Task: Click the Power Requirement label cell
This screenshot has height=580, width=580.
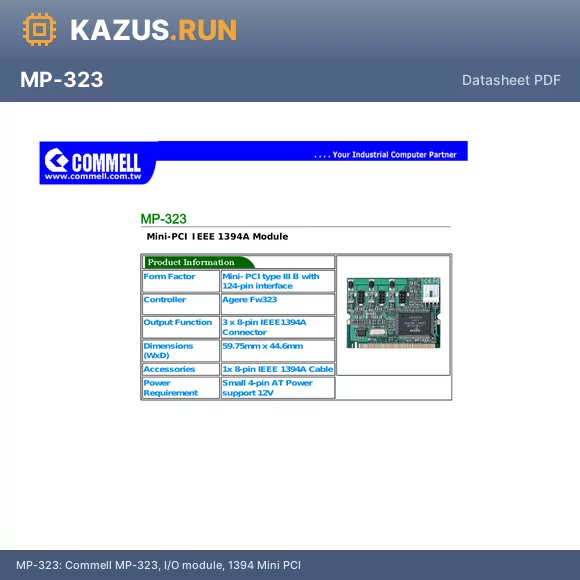Action: 181,388
